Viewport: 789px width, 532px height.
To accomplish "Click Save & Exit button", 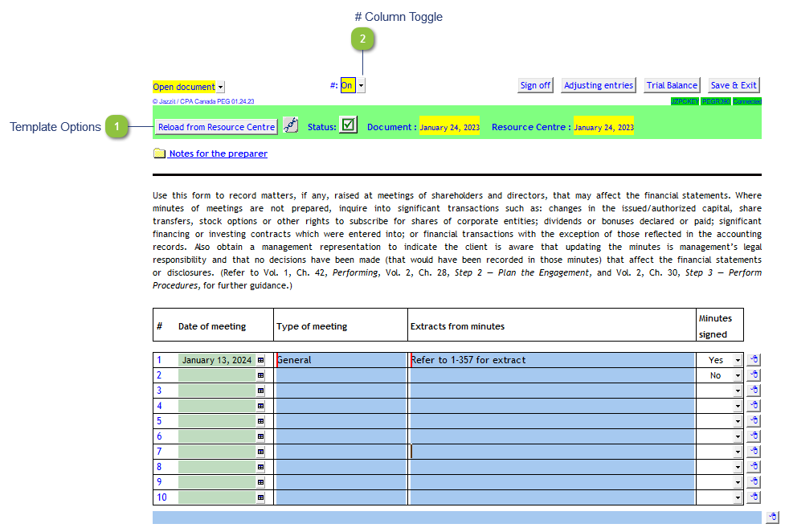I will tap(734, 85).
